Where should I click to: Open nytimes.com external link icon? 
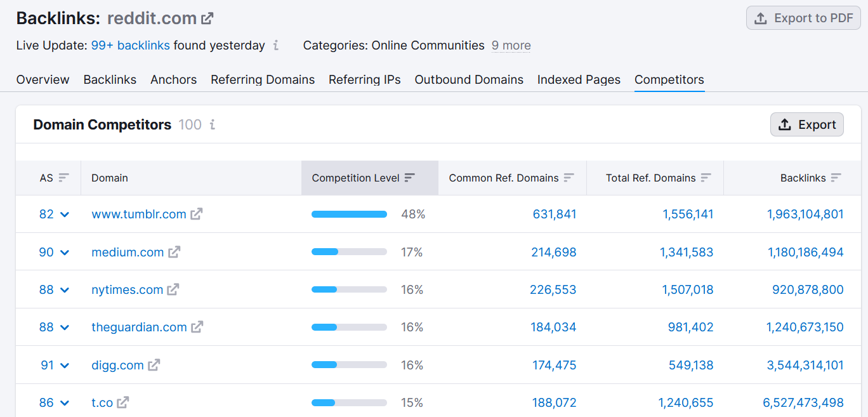pyautogui.click(x=173, y=289)
